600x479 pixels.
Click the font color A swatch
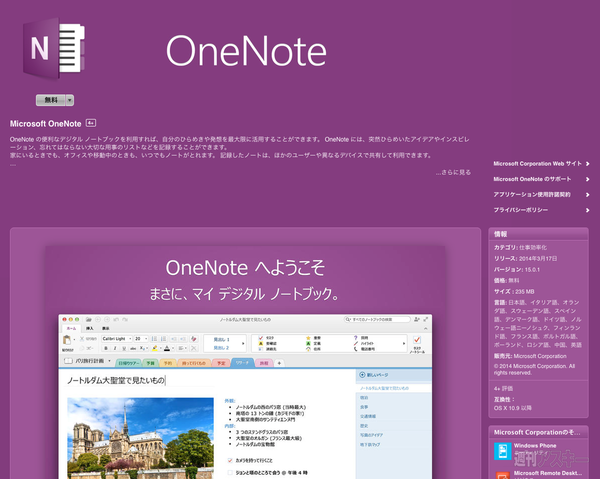tap(167, 349)
